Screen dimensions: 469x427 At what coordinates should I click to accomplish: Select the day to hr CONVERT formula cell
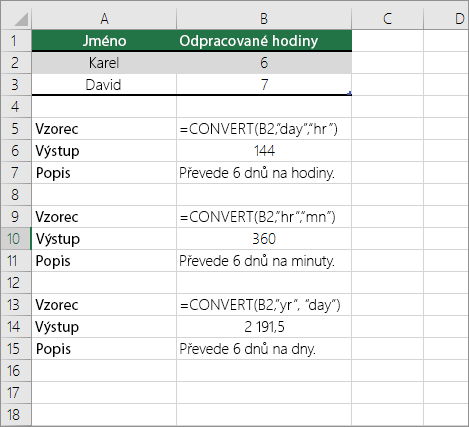pyautogui.click(x=264, y=129)
